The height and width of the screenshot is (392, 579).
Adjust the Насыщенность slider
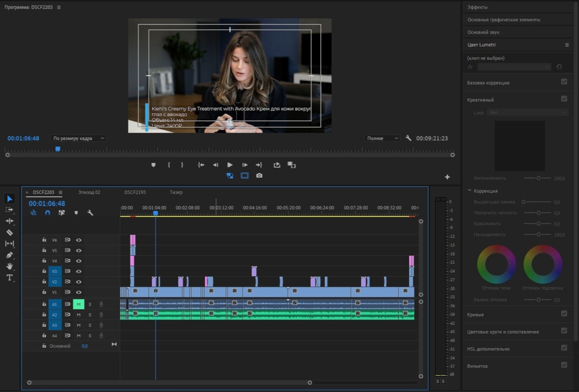[x=538, y=234]
